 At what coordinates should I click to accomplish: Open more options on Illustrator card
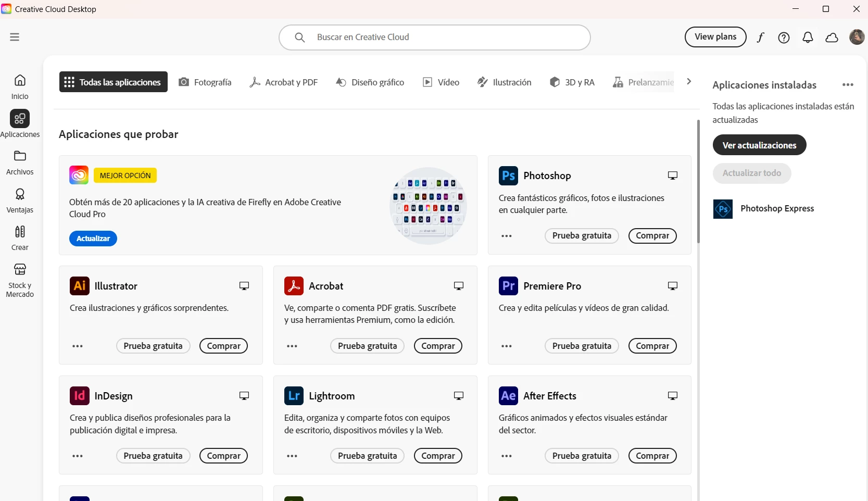pyautogui.click(x=78, y=346)
